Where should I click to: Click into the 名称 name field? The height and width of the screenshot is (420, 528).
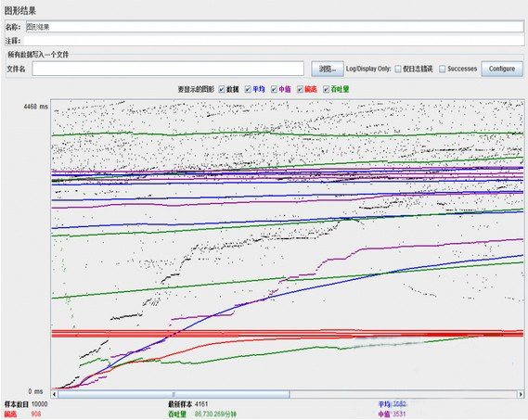[x=274, y=27]
